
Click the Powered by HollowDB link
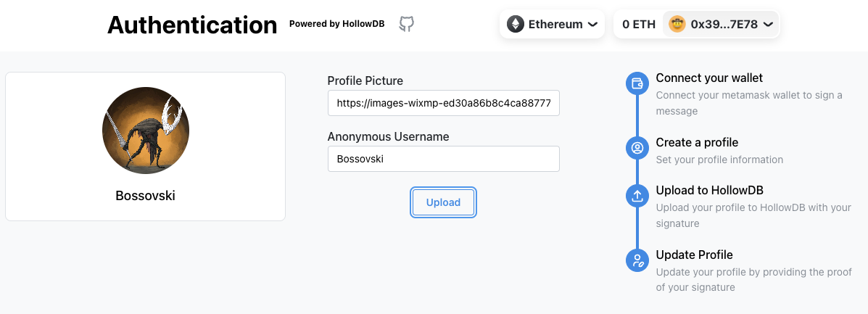click(x=337, y=24)
